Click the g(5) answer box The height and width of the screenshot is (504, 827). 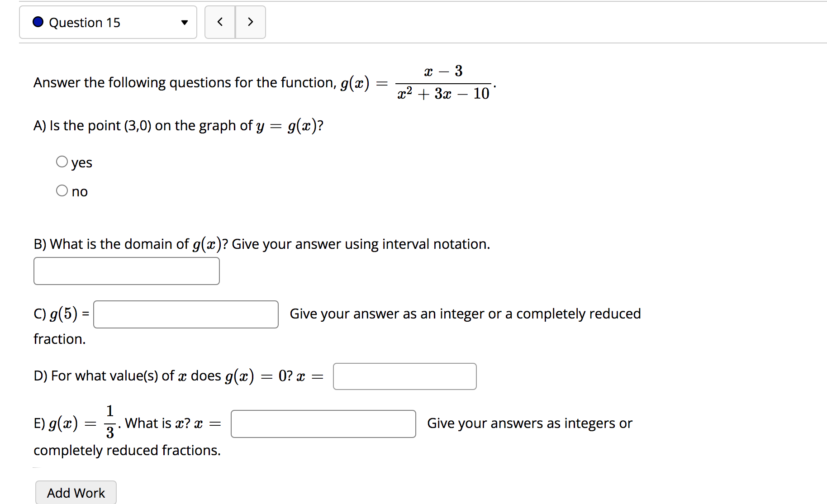coord(185,314)
